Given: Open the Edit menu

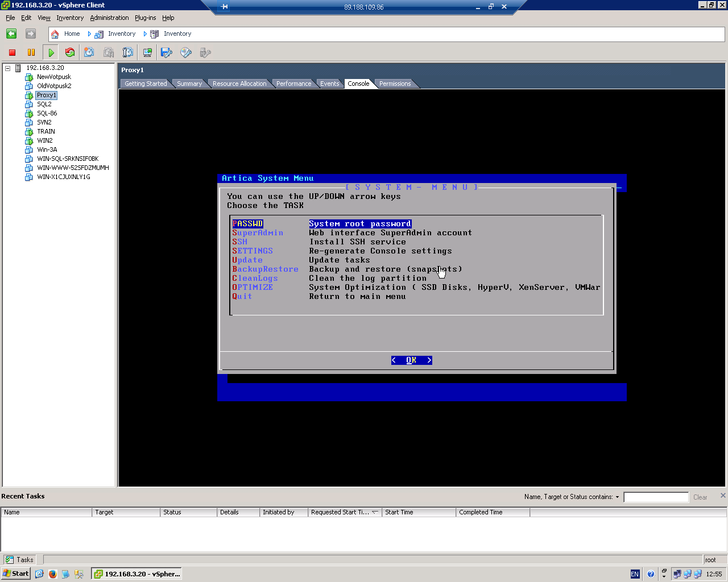Looking at the screenshot, I should (26, 18).
